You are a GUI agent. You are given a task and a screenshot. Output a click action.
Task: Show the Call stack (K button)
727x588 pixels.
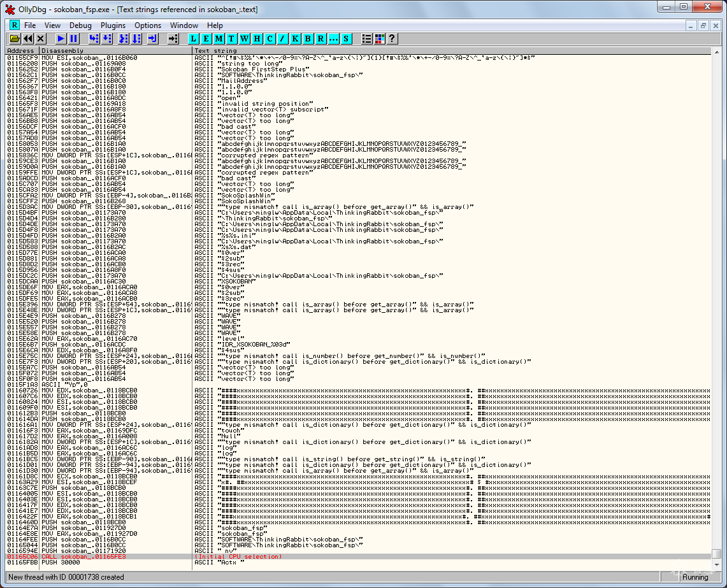(x=296, y=39)
